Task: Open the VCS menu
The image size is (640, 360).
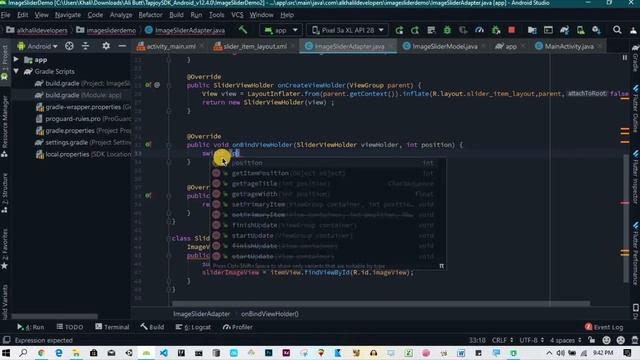Action: (237, 15)
